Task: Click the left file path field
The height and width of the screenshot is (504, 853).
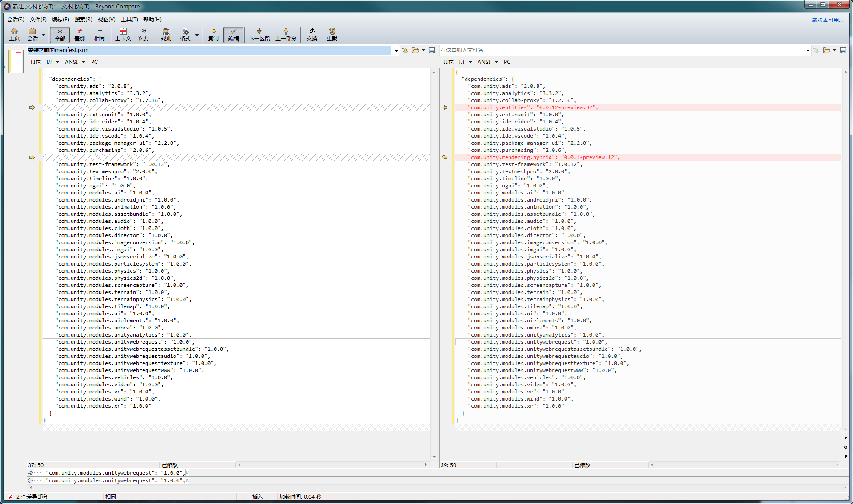Action: coord(209,50)
